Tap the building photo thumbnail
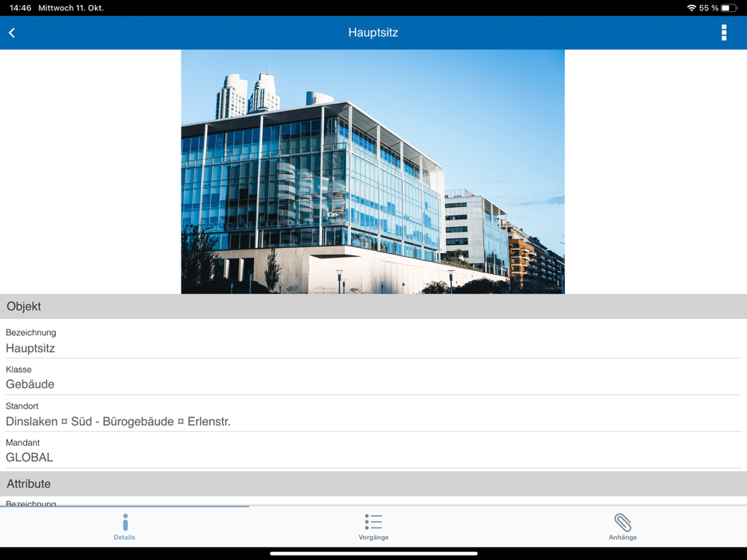 click(373, 172)
